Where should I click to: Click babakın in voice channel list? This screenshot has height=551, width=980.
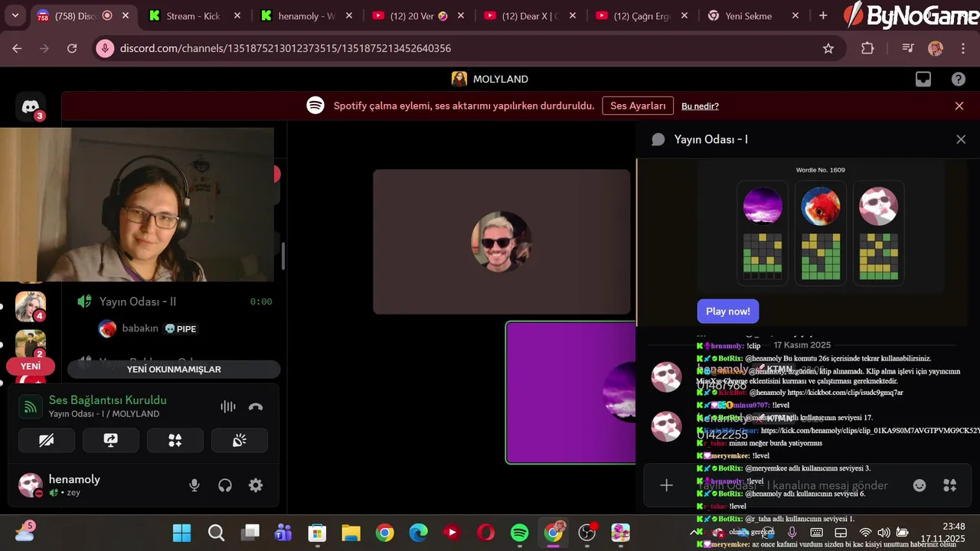[x=140, y=328]
